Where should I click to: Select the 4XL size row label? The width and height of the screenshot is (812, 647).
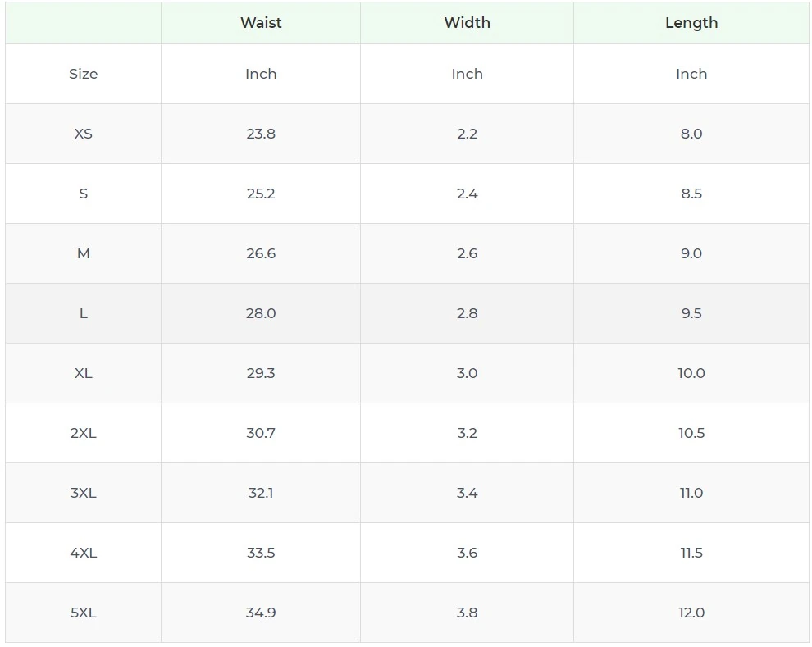pyautogui.click(x=83, y=553)
